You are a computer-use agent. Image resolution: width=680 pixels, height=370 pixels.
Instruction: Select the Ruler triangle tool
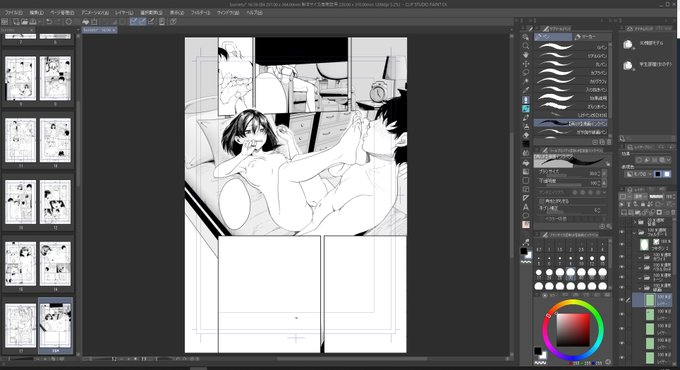(526, 198)
